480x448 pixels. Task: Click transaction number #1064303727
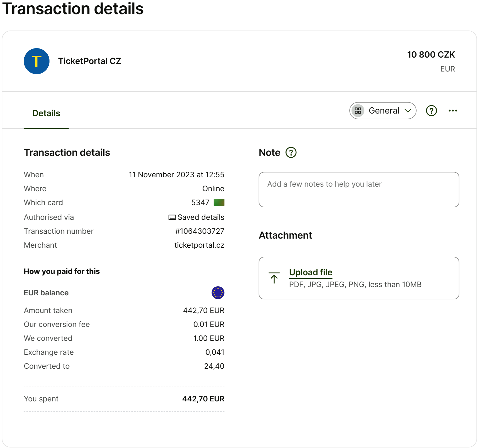[x=200, y=231]
